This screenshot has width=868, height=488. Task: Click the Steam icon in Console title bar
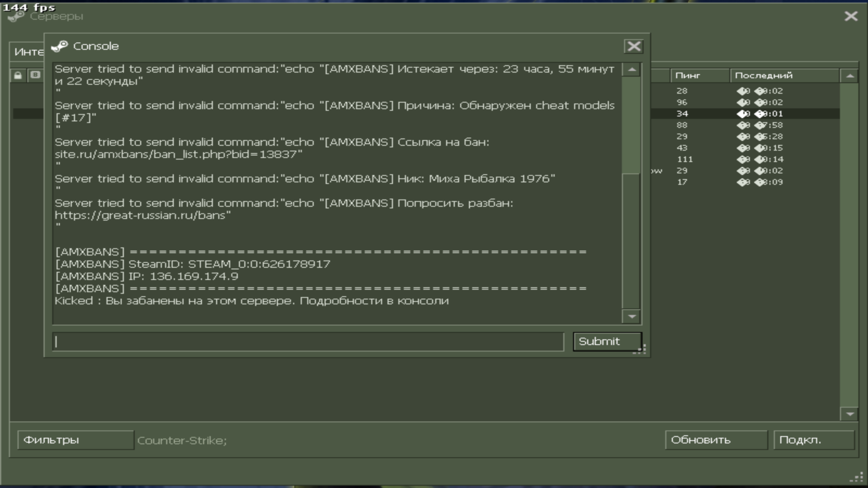coord(60,46)
